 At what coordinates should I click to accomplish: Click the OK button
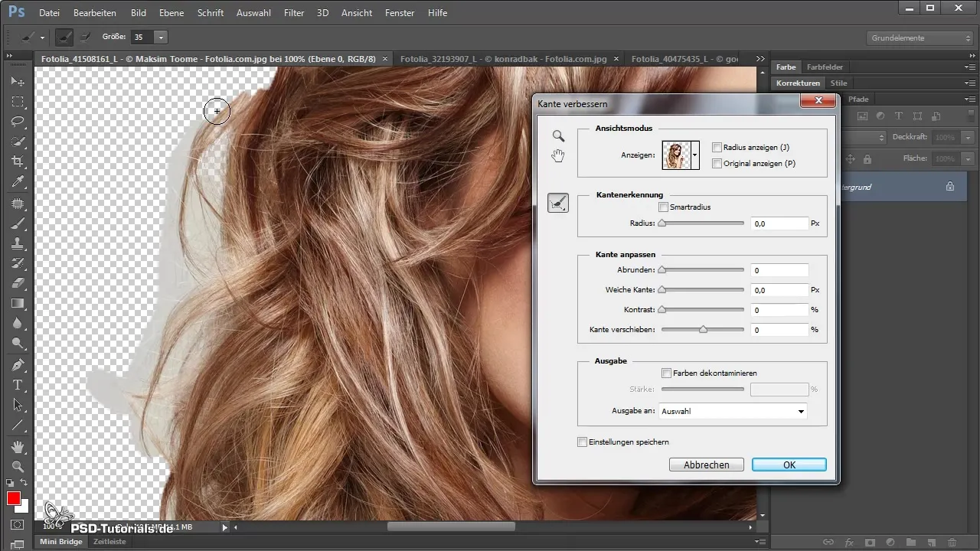(789, 465)
